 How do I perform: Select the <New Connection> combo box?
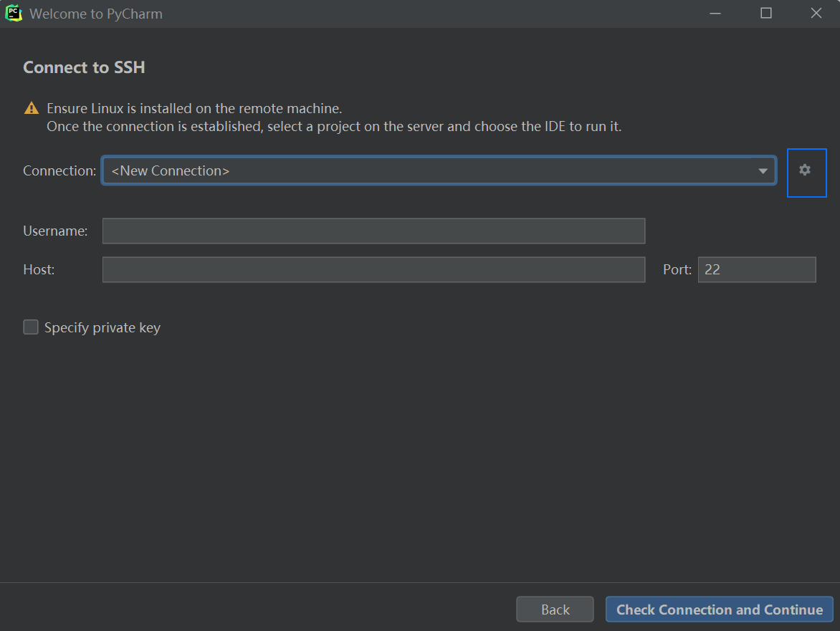coord(430,171)
